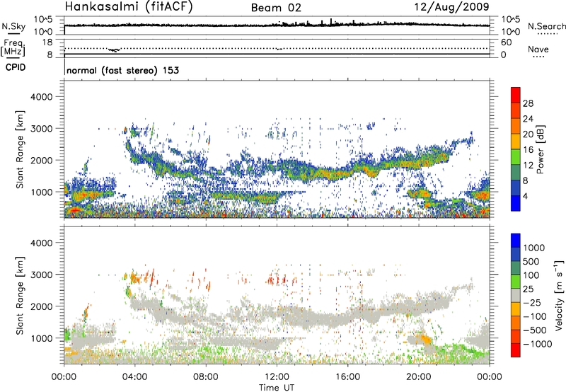Click the "60" value on Nave axis

click(506, 42)
